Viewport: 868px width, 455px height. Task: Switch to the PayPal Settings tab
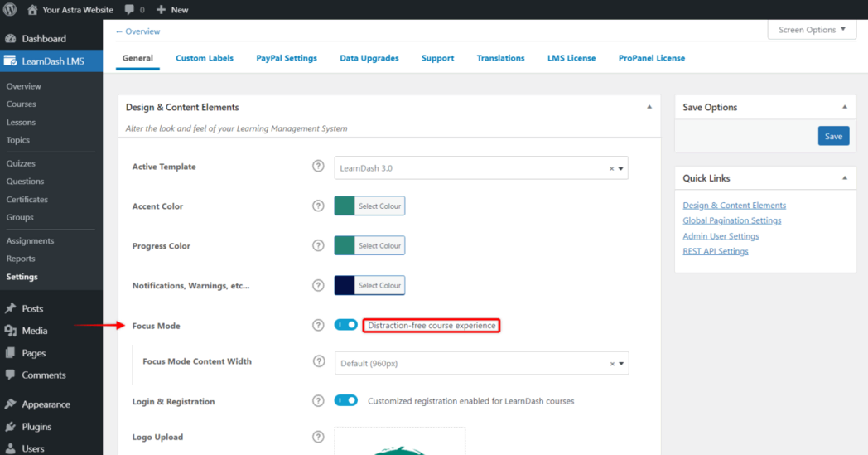(x=287, y=58)
